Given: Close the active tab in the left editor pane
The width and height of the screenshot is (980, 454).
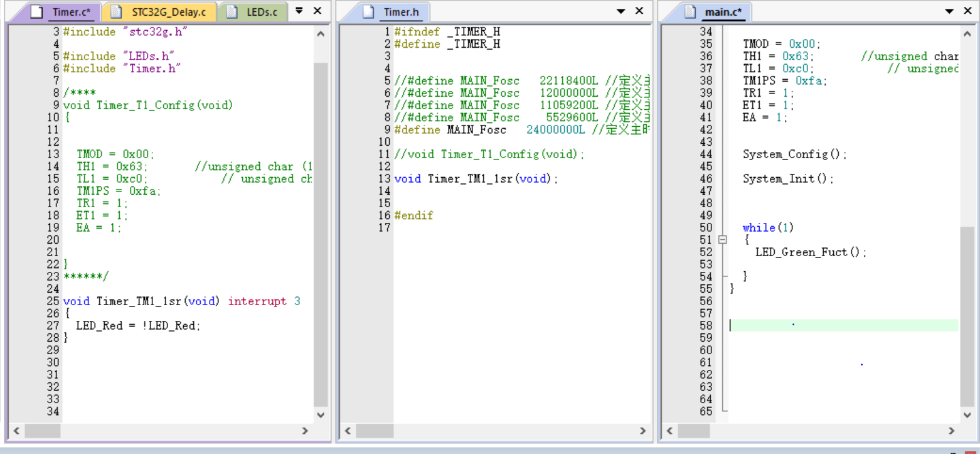Looking at the screenshot, I should 317,11.
